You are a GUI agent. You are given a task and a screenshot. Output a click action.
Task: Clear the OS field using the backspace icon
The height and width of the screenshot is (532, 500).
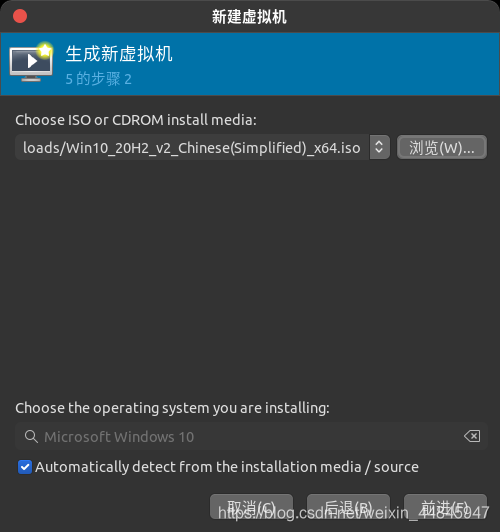click(x=472, y=436)
